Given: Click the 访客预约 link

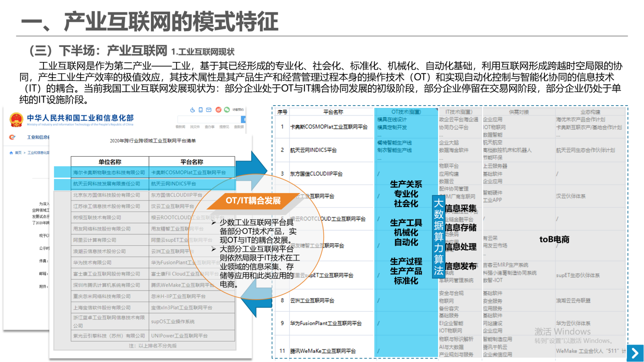Looking at the screenshot, I should [238, 110].
